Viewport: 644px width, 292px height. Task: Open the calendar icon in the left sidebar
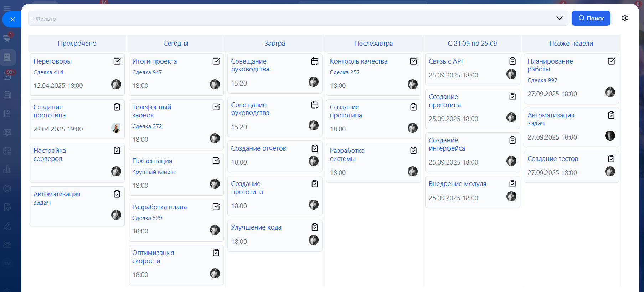pyautogui.click(x=7, y=151)
